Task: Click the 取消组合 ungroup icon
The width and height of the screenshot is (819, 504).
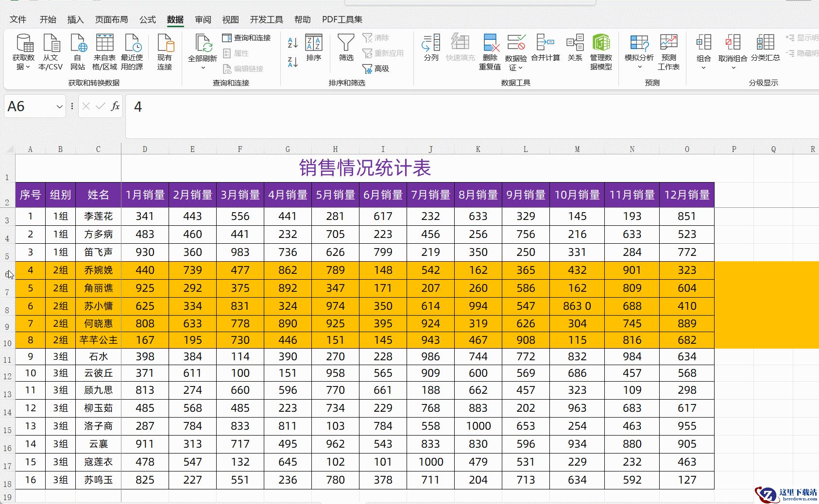Action: tap(733, 43)
